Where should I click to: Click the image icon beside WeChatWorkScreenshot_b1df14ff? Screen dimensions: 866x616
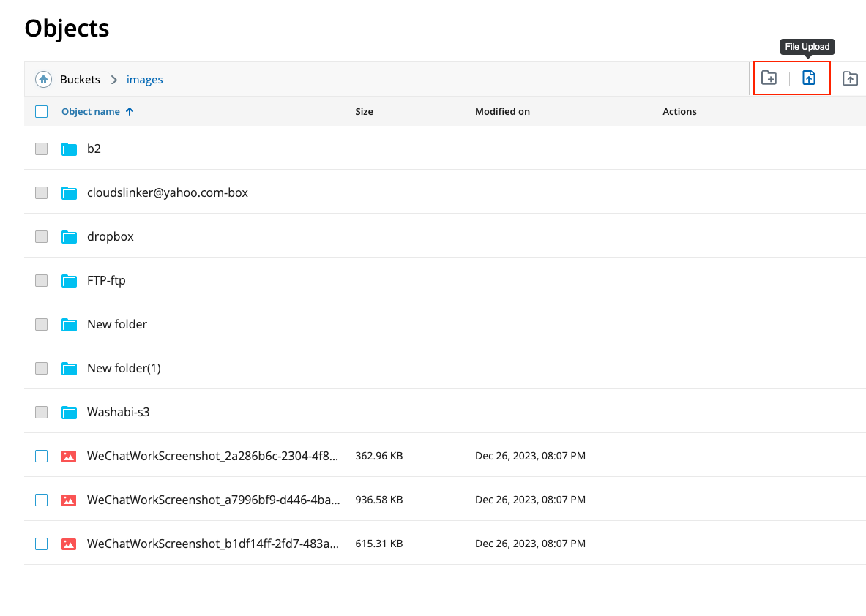click(68, 544)
